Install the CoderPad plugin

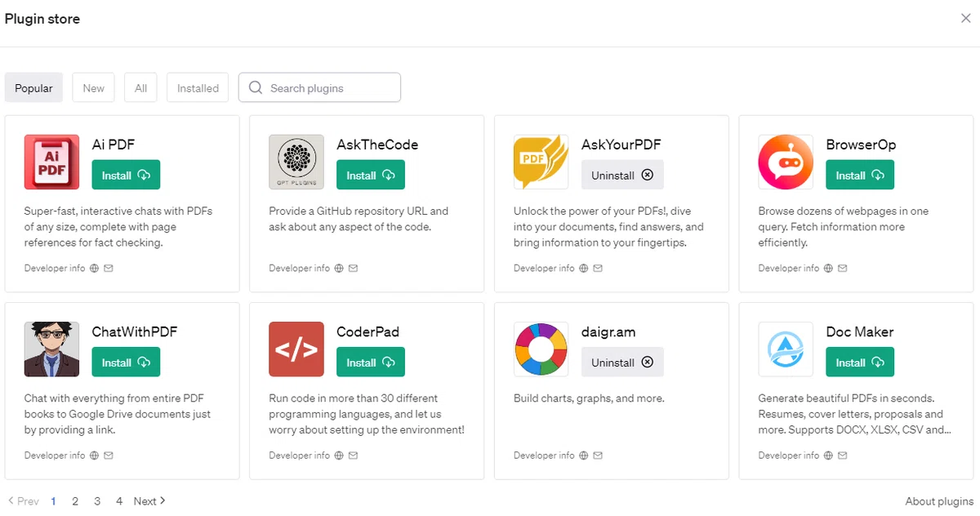click(x=371, y=362)
